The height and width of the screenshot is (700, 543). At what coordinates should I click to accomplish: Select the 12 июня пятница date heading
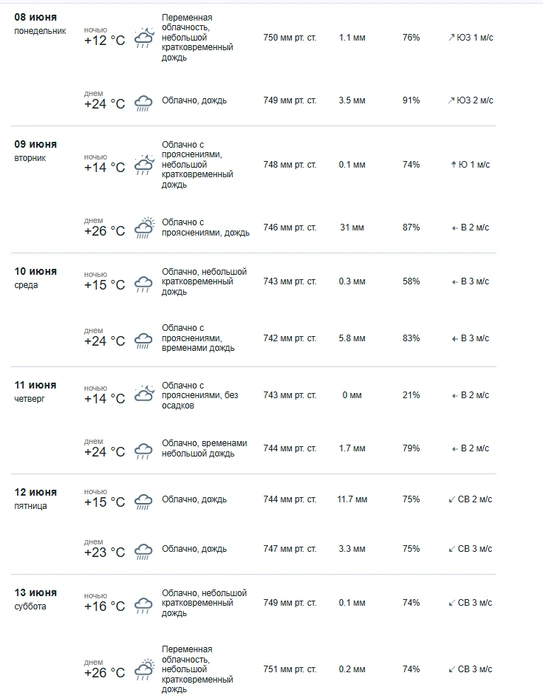[x=36, y=499]
